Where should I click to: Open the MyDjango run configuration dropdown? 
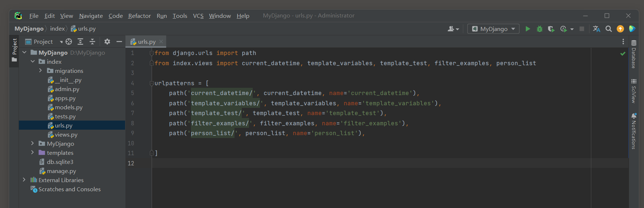(493, 29)
